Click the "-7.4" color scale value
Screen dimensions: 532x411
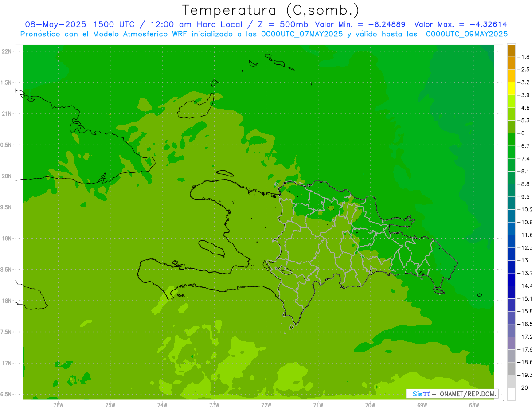[524, 159]
